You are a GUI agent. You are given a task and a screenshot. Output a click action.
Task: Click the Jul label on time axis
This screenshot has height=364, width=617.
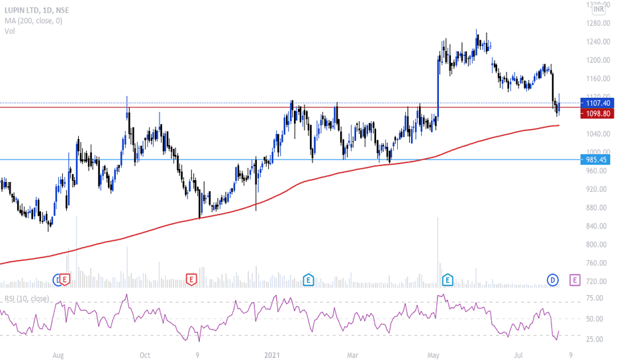coord(518,355)
